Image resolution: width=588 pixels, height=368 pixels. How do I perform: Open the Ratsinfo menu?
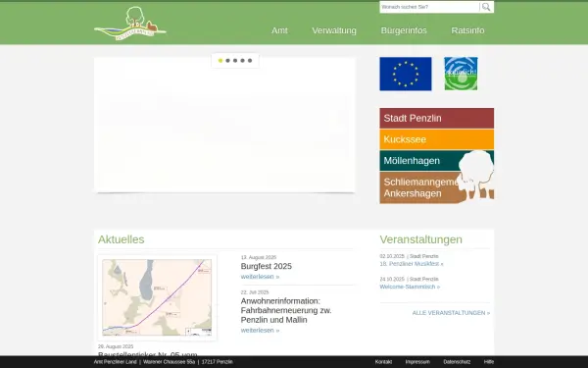(x=467, y=30)
